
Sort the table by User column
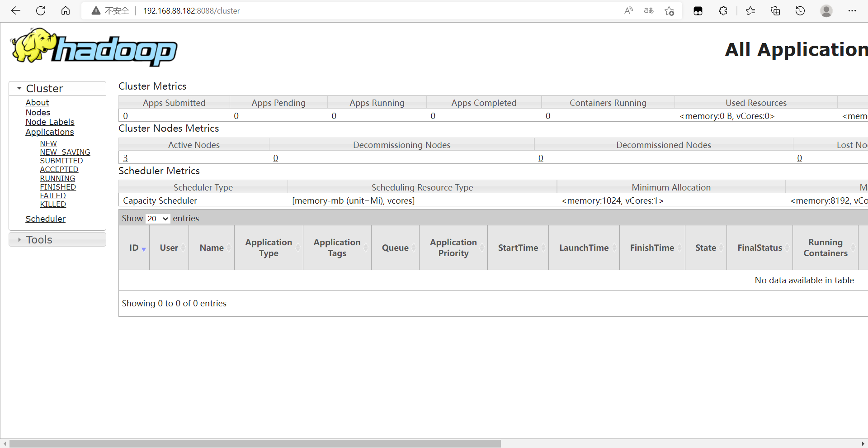[x=169, y=248]
